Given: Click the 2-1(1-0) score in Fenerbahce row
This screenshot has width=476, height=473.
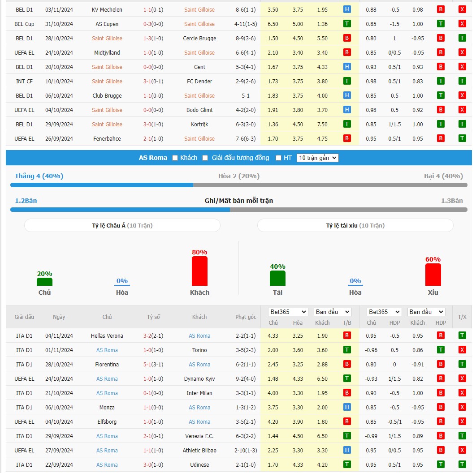Looking at the screenshot, I should (x=153, y=139).
